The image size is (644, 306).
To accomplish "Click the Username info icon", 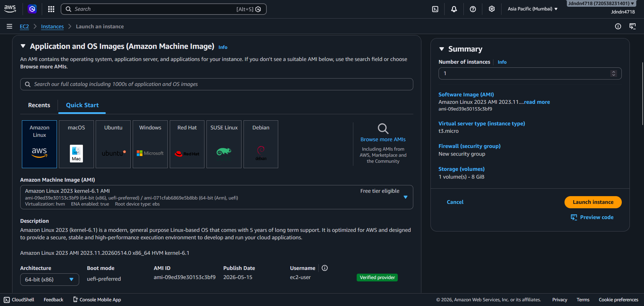I will pyautogui.click(x=325, y=268).
